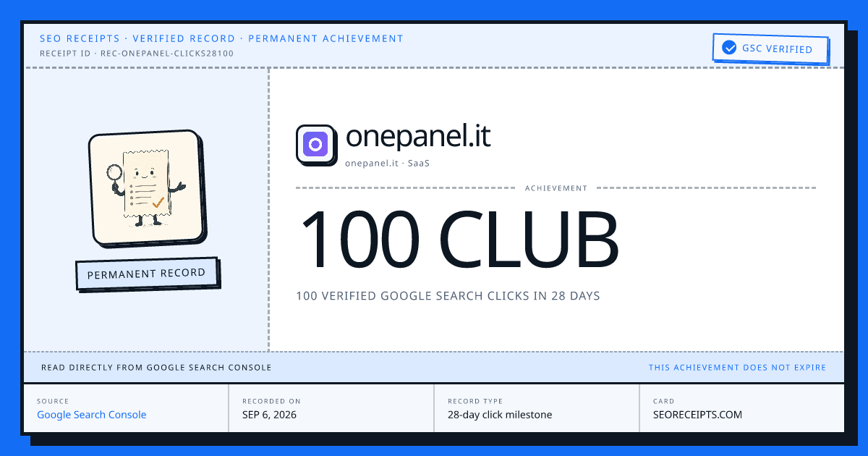Click SEORECEIPTS.COM card text

click(697, 415)
